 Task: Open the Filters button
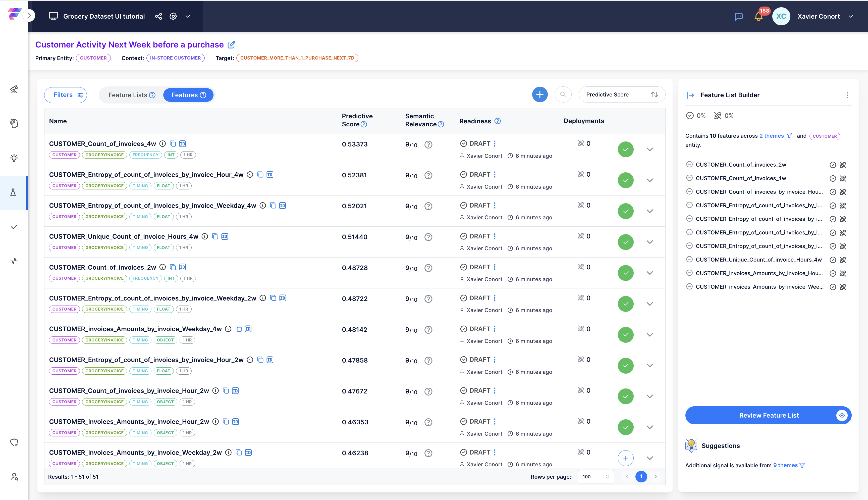(66, 95)
